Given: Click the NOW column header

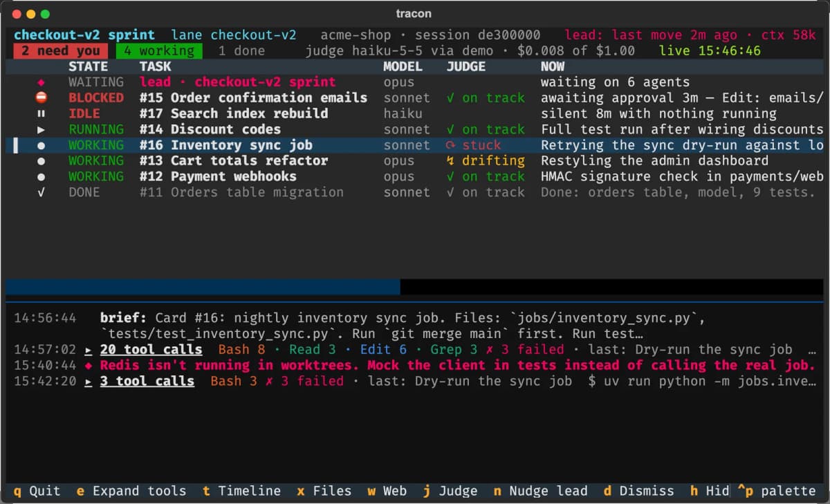Looking at the screenshot, I should [x=552, y=66].
